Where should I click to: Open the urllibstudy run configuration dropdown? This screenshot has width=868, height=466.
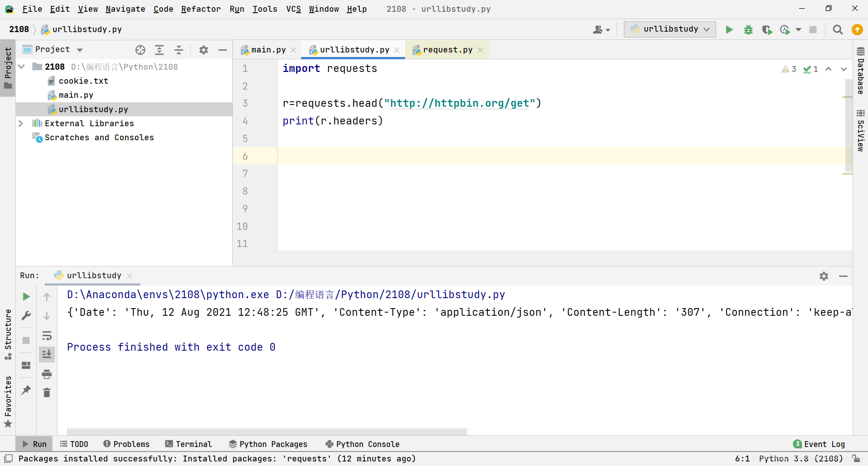670,29
